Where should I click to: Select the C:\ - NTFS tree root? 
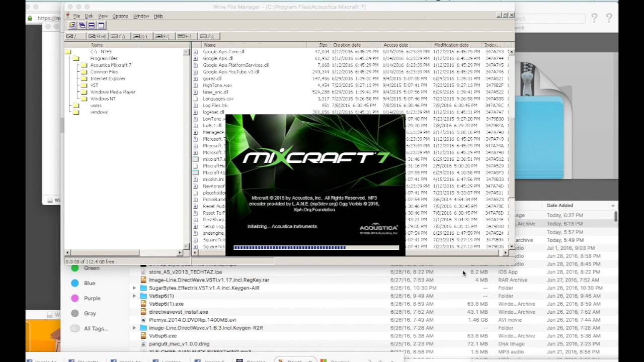click(x=101, y=52)
